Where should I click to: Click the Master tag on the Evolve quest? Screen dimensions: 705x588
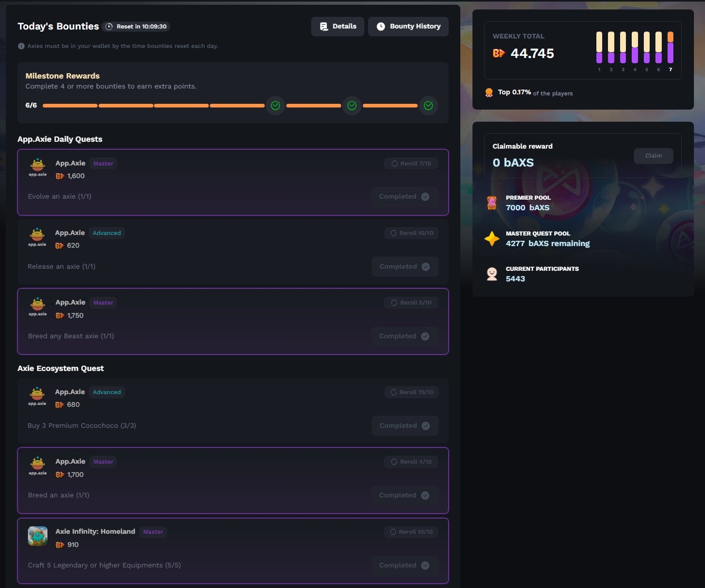tap(103, 163)
